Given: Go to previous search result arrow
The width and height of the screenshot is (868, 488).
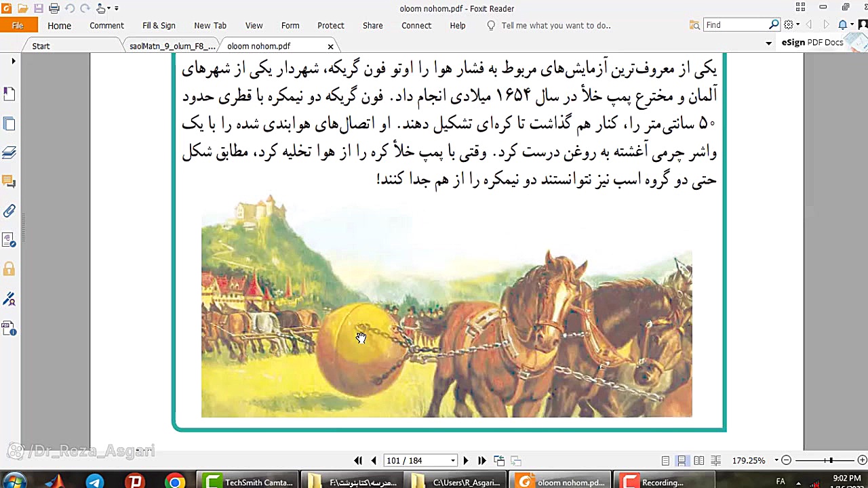Looking at the screenshot, I should coord(808,25).
